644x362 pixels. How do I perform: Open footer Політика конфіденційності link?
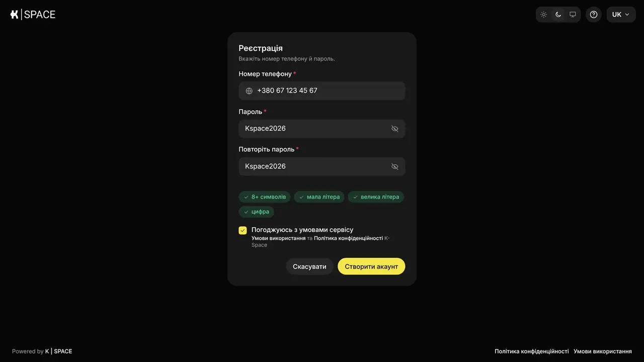click(x=532, y=351)
